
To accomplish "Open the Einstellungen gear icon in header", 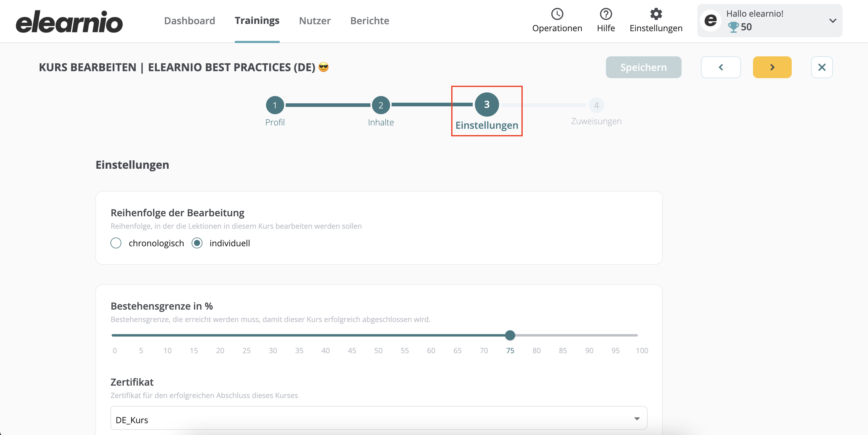I will pos(656,14).
